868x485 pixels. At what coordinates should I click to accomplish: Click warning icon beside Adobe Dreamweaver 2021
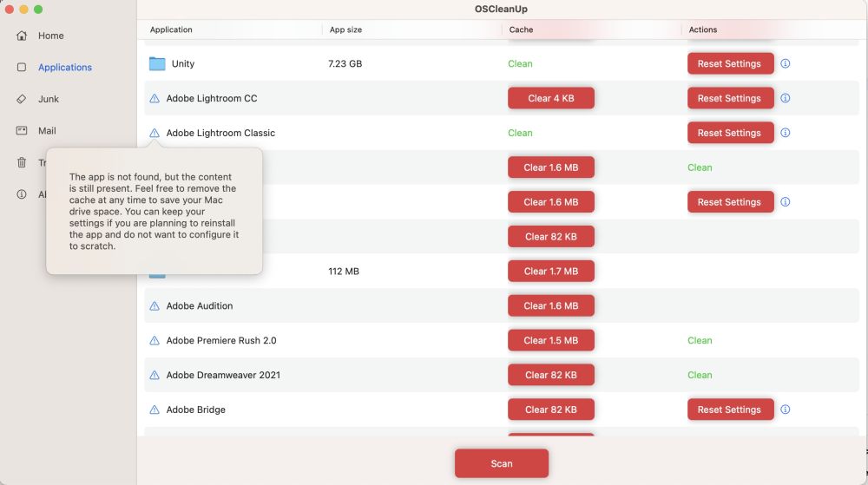[x=155, y=376]
